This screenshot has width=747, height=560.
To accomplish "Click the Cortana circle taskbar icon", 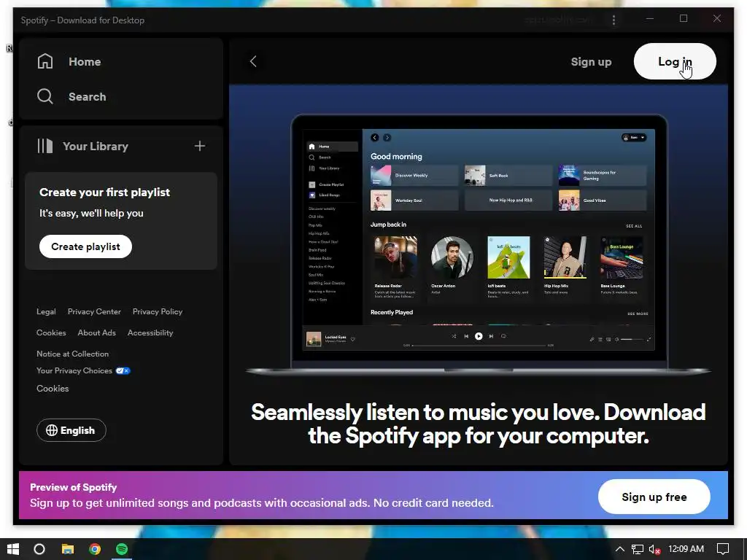I will pyautogui.click(x=39, y=549).
